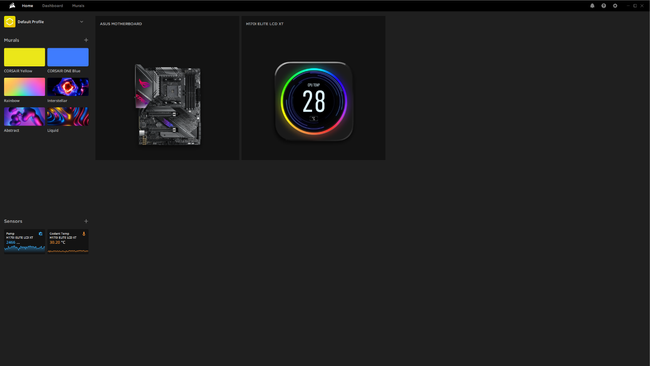Click the Sensors section heading
Viewport: 650px width, 366px height.
tap(13, 221)
